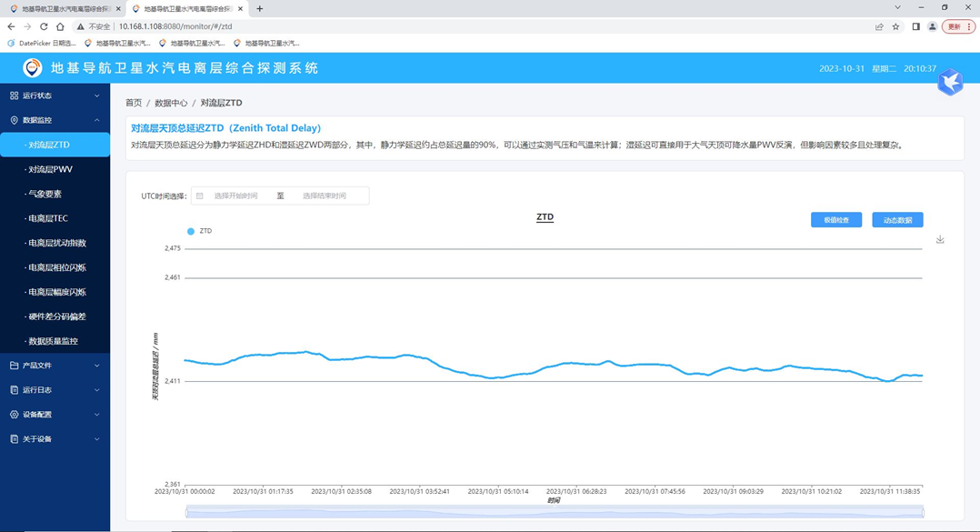This screenshot has width=980, height=532.
Task: Select 电离层TEC in sidebar
Action: click(x=55, y=218)
